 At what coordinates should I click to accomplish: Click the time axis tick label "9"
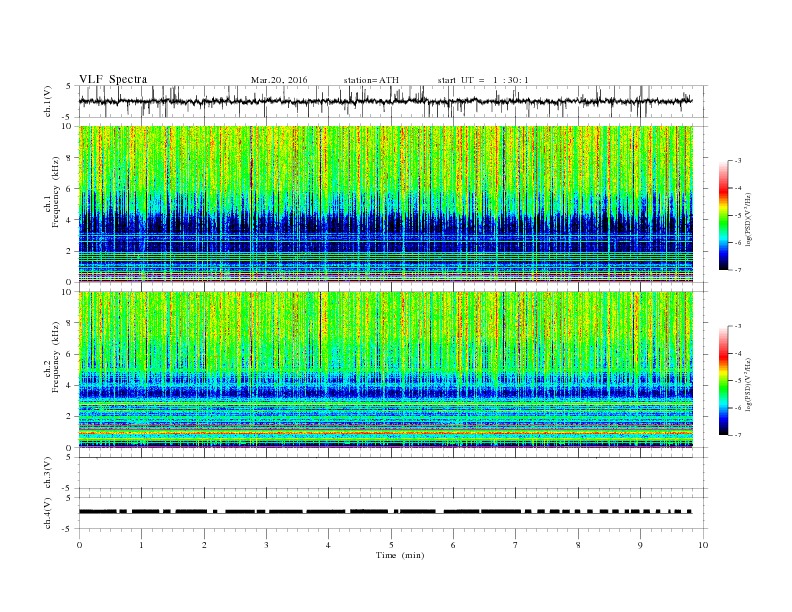640,545
